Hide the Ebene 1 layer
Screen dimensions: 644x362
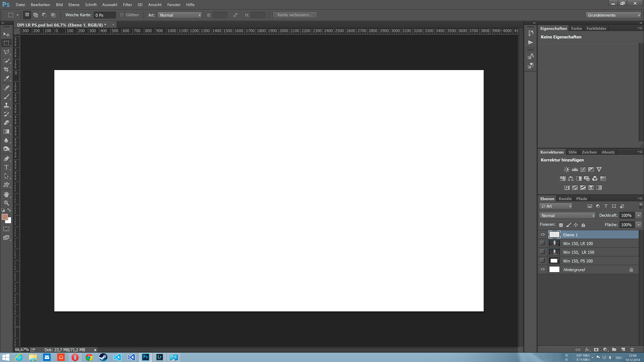click(x=543, y=234)
